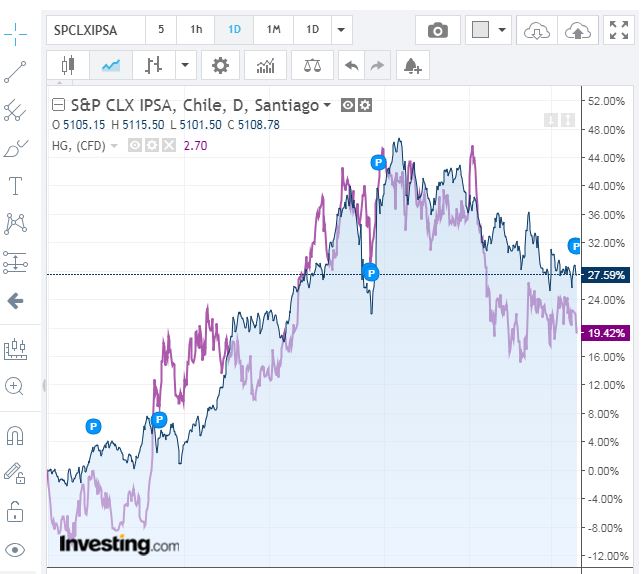Click the P marker above the 4% hump

click(93, 427)
